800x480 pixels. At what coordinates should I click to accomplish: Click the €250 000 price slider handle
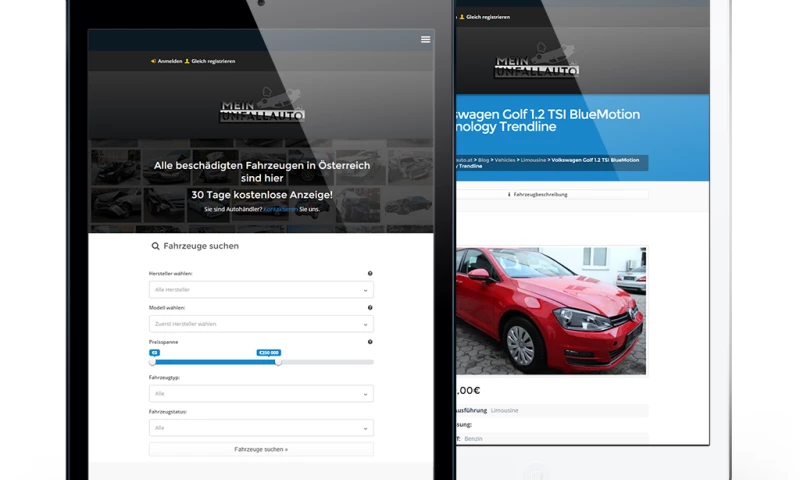click(x=278, y=362)
